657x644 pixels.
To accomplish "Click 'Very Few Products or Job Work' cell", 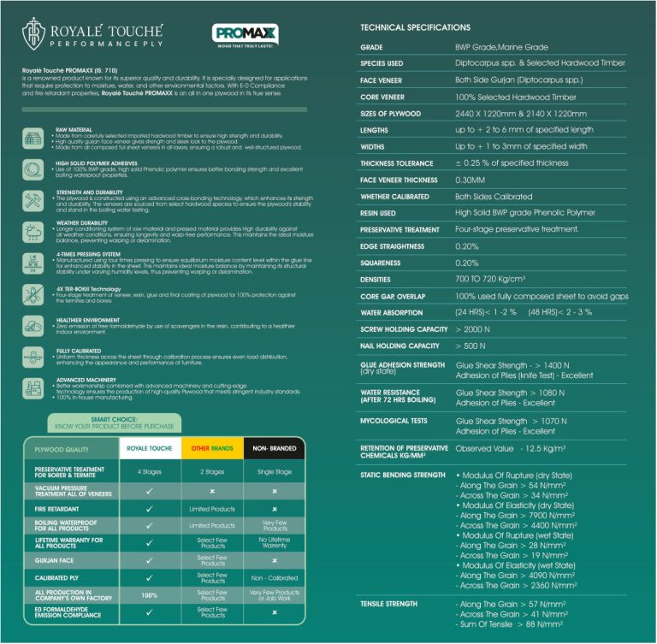I will click(x=275, y=595).
